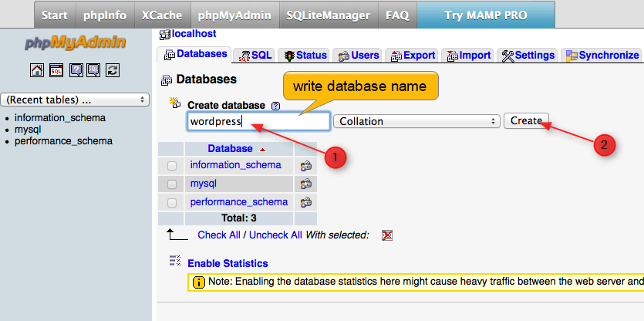Click the Create database help icon
Viewport: 644px width, 321px height.
click(275, 106)
